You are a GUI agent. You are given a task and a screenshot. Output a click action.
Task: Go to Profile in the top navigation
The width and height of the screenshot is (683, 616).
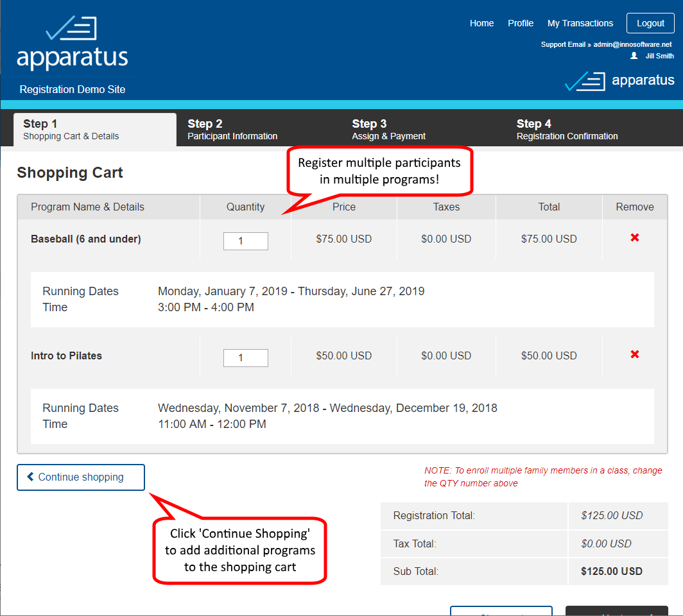point(521,23)
